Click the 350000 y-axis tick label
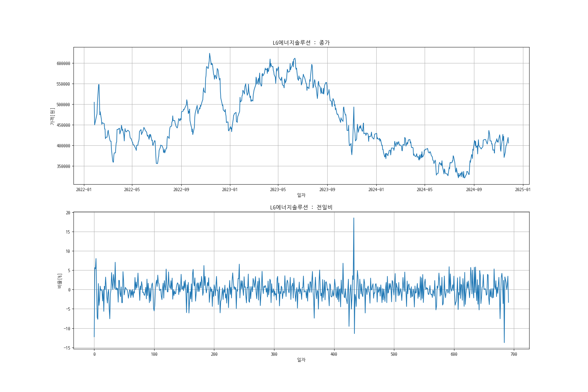This screenshot has height=392, width=588. [63, 166]
